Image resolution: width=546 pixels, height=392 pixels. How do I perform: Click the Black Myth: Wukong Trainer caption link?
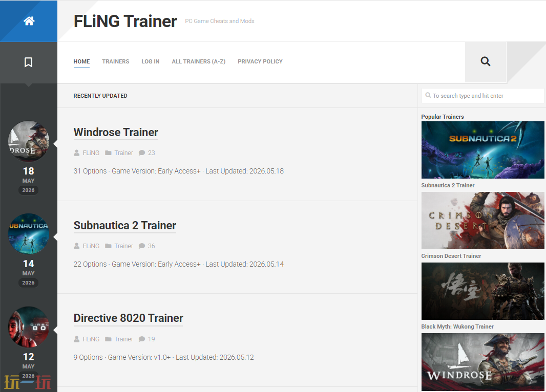(457, 326)
